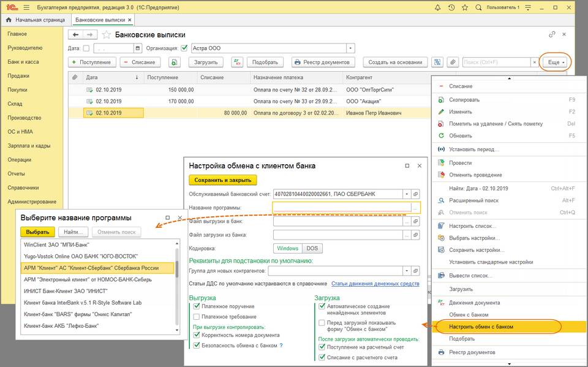Click the back arrow navigation button
Screen dimensions: 588x367
[76, 34]
